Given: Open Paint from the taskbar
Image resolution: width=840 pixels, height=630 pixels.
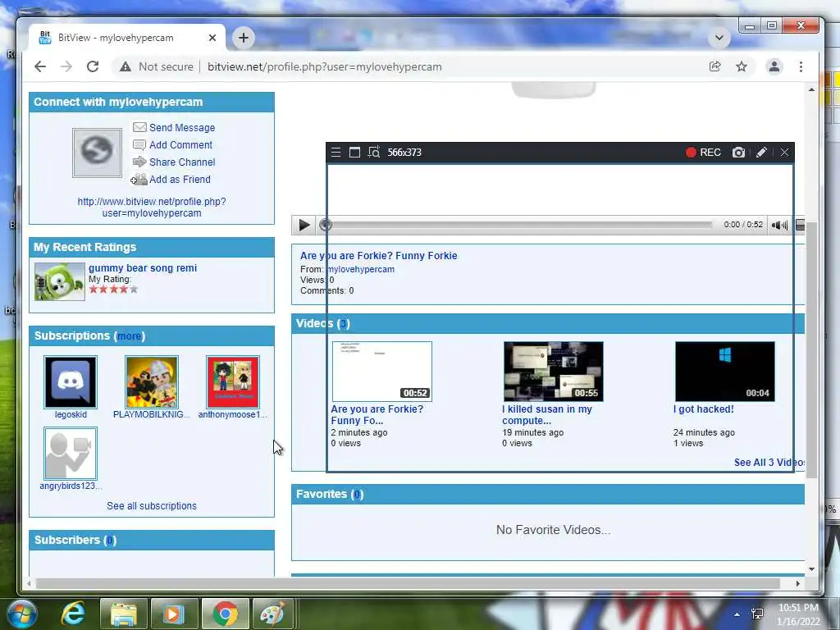Looking at the screenshot, I should 272,614.
